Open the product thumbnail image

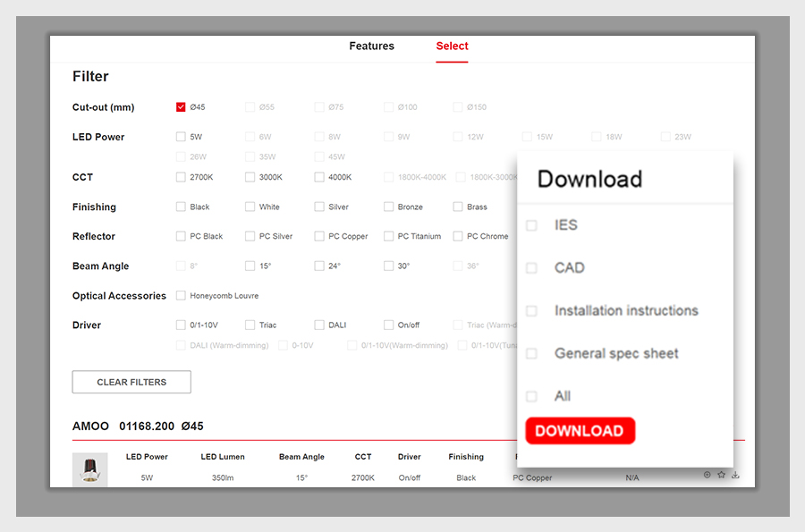tap(89, 469)
